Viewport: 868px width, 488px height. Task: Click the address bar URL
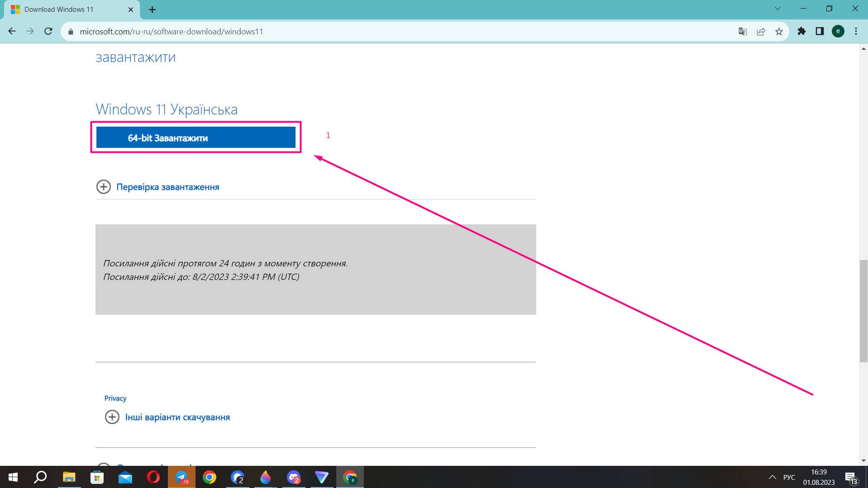(172, 32)
